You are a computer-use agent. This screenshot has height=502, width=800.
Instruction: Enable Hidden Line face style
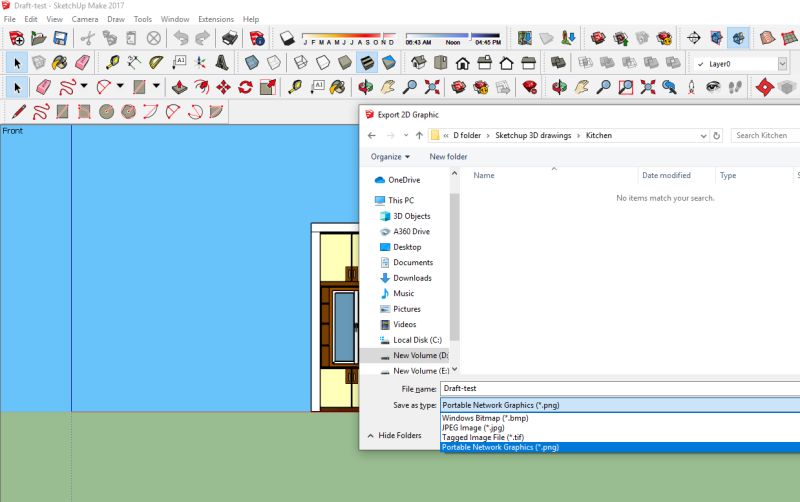(x=322, y=63)
